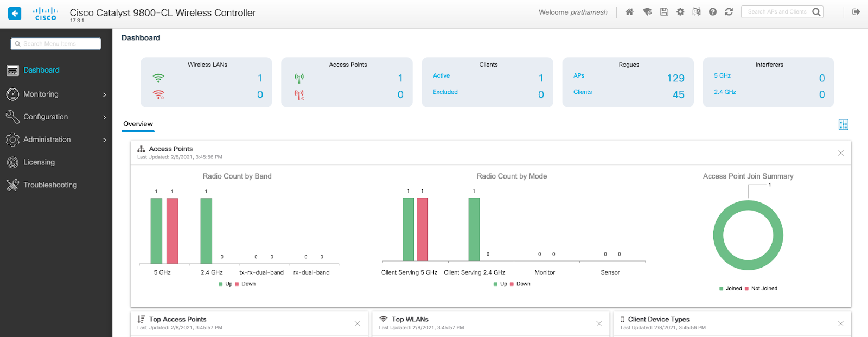Refresh the dashboard with the refresh icon
The width and height of the screenshot is (868, 337).
pyautogui.click(x=729, y=12)
